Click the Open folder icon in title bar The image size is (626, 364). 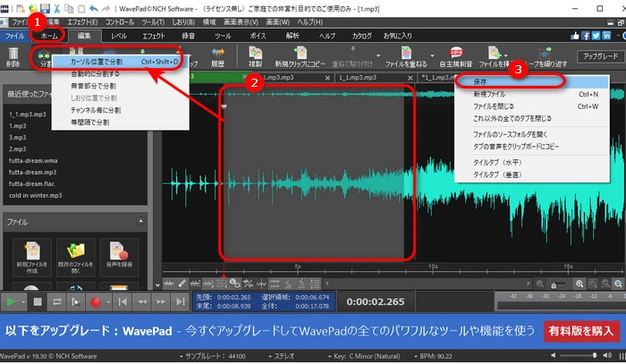coord(33,8)
